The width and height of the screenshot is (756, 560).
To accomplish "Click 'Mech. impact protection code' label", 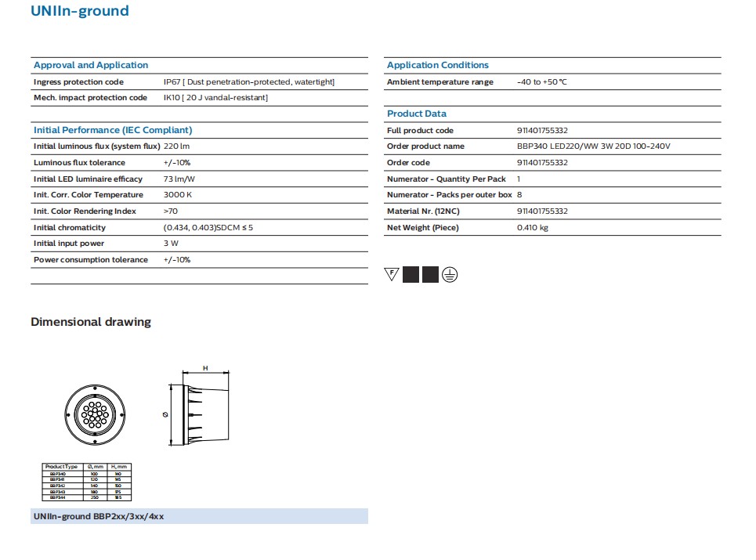I will (90, 97).
